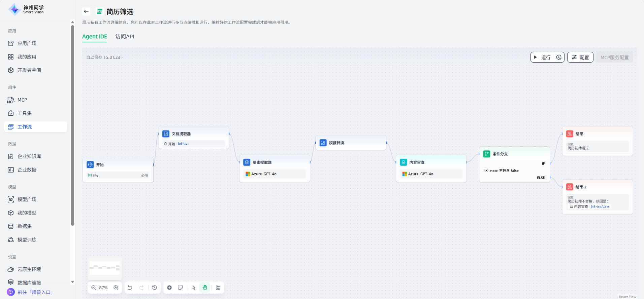This screenshot has height=299, width=644.
Task: Open the 配置 settings button
Action: 580,58
